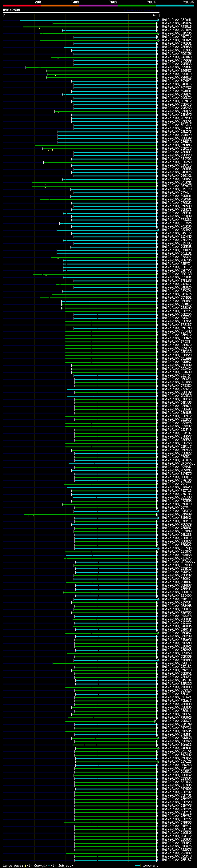Select hit label UniRef100_A9VPW7
The width and height of the screenshot is (197, 868).
(177, 467)
